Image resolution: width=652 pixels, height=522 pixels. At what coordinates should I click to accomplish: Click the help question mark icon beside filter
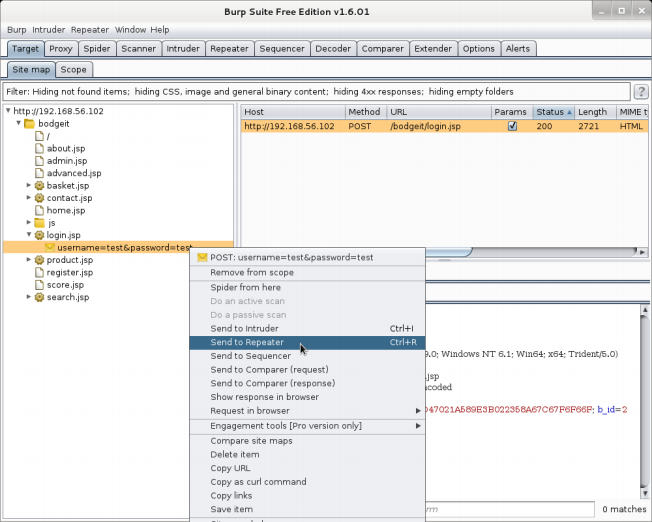pos(640,91)
